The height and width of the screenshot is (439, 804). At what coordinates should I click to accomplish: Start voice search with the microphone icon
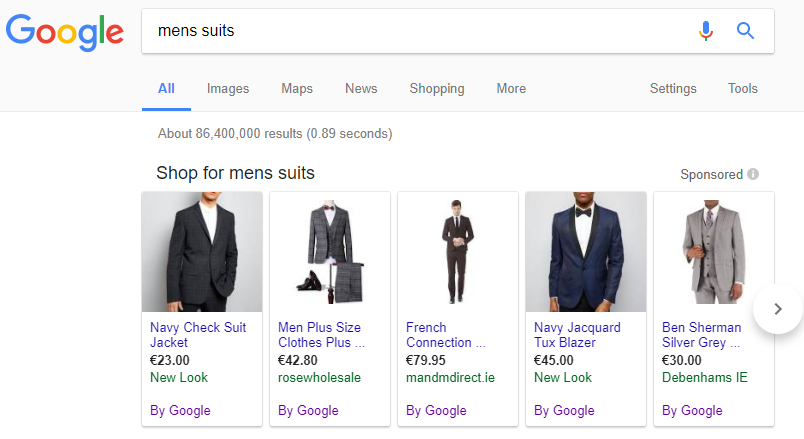[706, 31]
